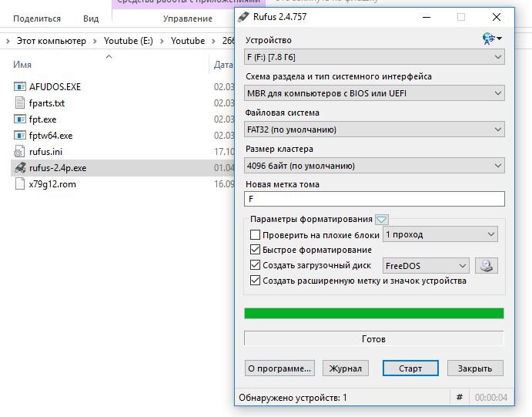Select the file name fpt.exe
The image size is (532, 417).
(x=43, y=119)
